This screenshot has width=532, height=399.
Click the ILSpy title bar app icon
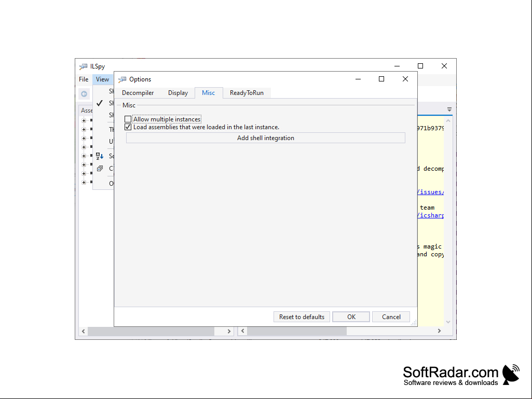pos(83,66)
